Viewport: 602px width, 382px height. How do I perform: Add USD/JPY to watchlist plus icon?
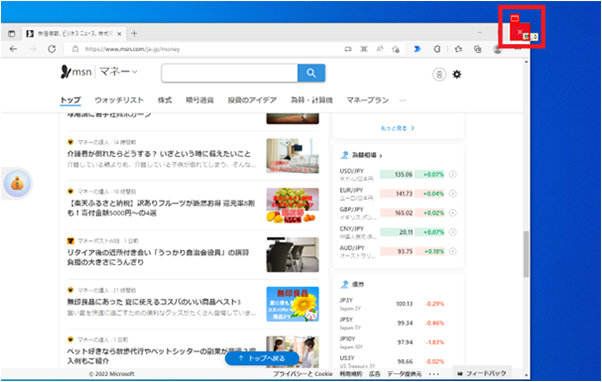click(x=453, y=174)
